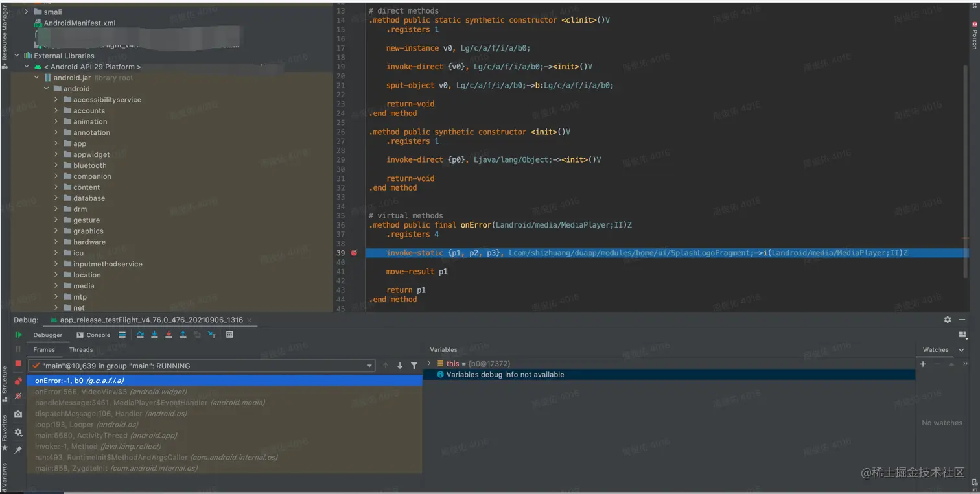The height and width of the screenshot is (494, 980).
Task: Select the database folder in tree
Action: click(x=84, y=198)
